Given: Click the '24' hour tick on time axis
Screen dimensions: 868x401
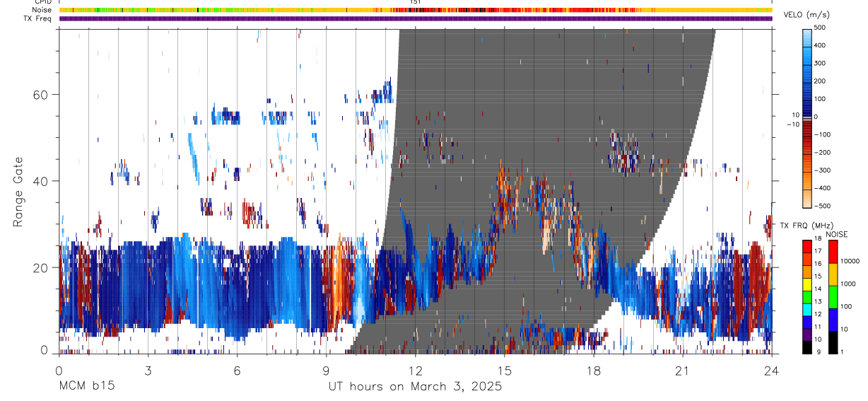Looking at the screenshot, I should [771, 370].
